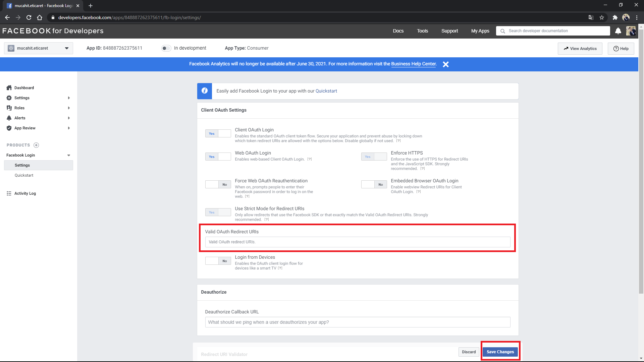Image resolution: width=644 pixels, height=362 pixels.
Task: Expand App Review submenu arrow
Action: click(69, 128)
